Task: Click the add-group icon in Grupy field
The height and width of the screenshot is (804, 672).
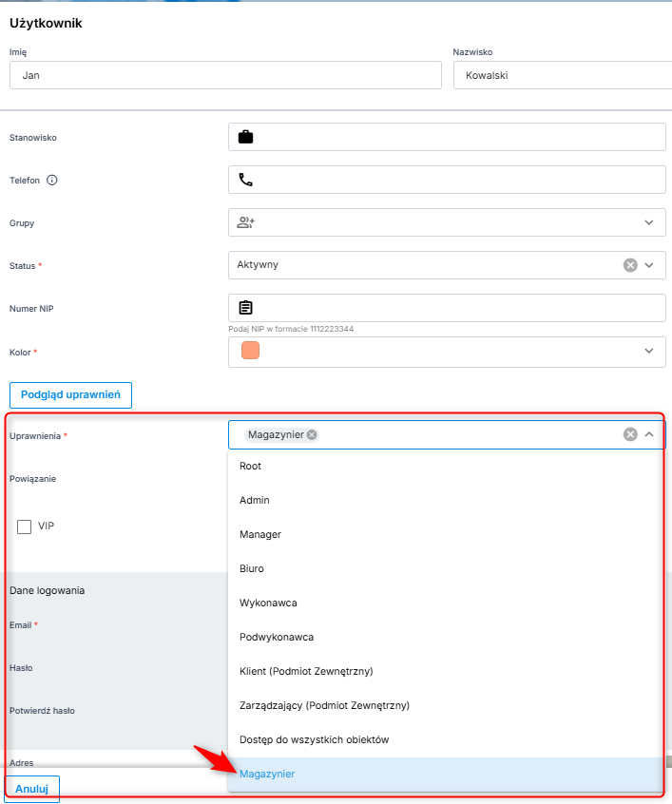Action: [x=245, y=222]
